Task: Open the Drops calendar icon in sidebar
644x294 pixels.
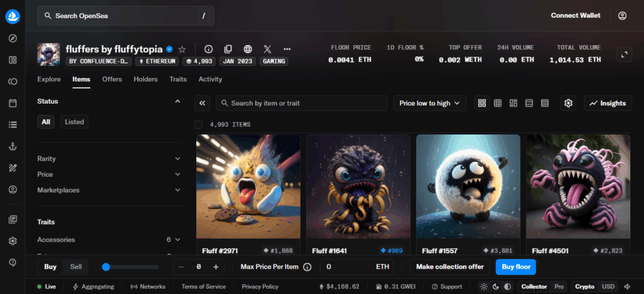Action: [13, 103]
